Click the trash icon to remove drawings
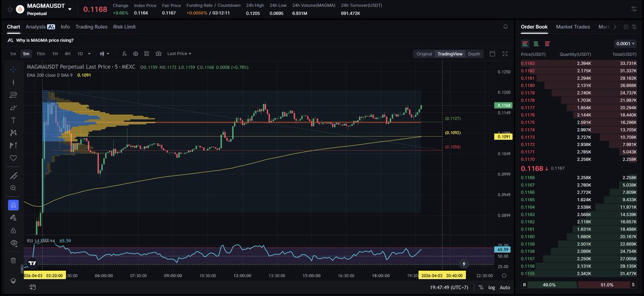The image size is (644, 296). click(13, 260)
